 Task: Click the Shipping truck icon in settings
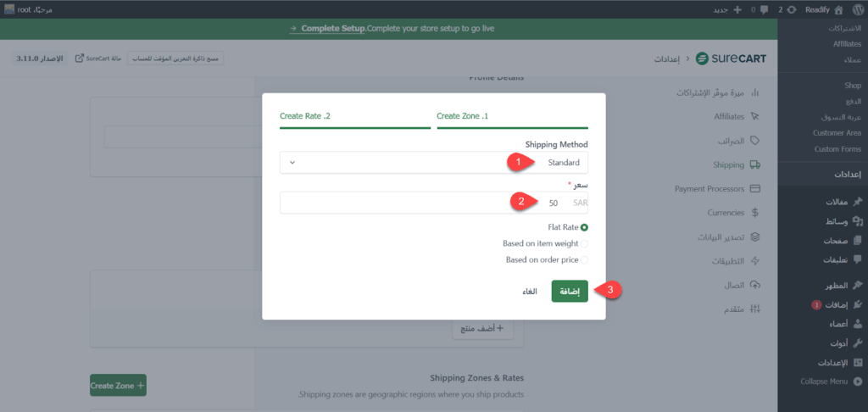click(755, 164)
